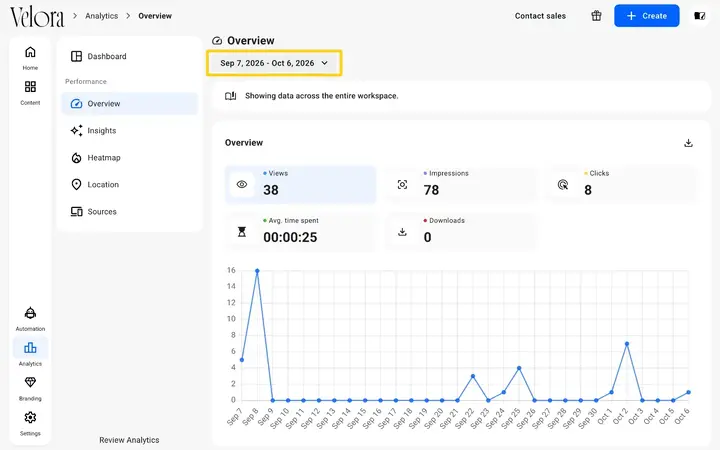Click the workspace data info icon
720x450 pixels.
[231, 96]
